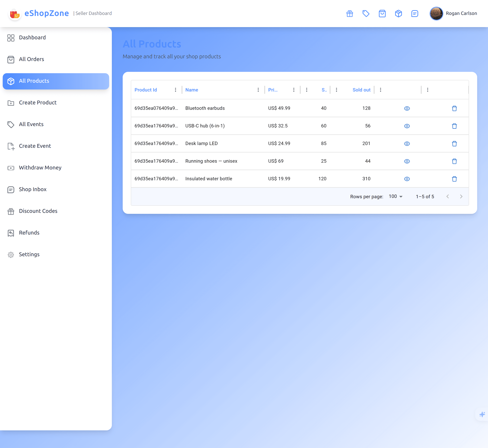This screenshot has height=448, width=488.
Task: Click the sparkle assistant icon at bottom right
Action: click(482, 415)
